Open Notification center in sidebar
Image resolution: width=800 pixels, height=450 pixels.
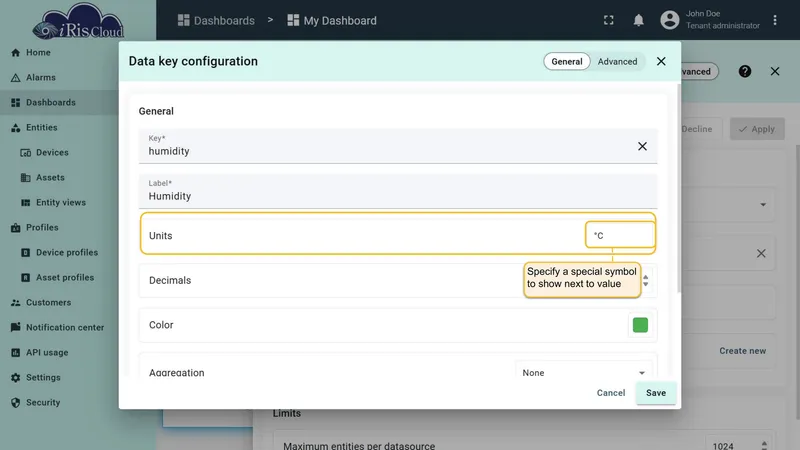coord(65,328)
